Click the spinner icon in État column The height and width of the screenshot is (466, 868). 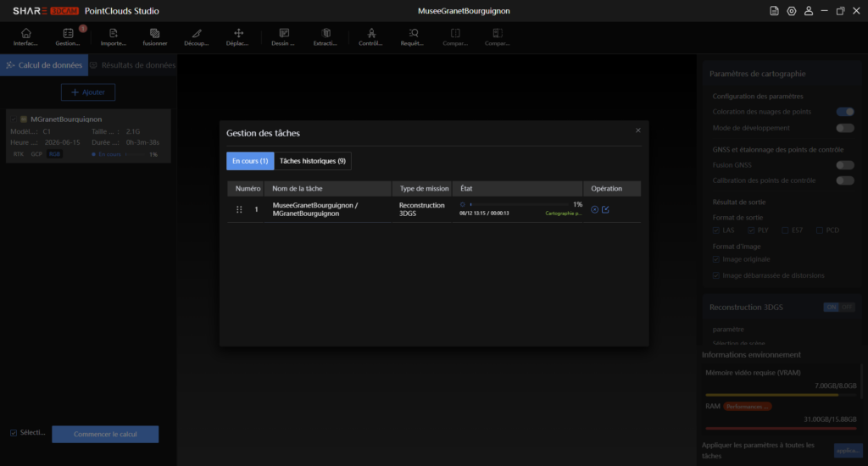pyautogui.click(x=463, y=205)
